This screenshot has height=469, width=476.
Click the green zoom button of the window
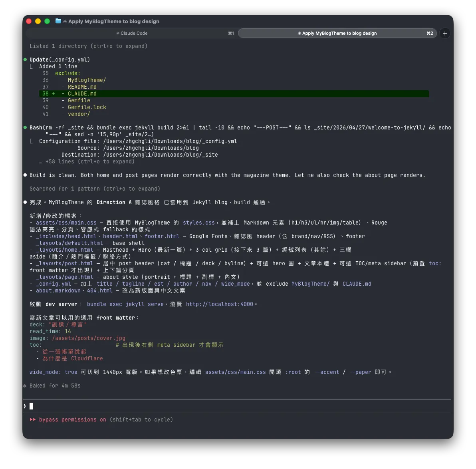point(47,21)
